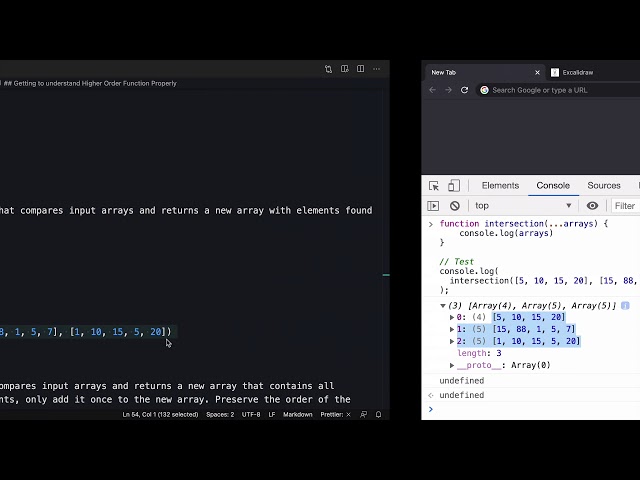
Task: Open notifications bell in status bar
Action: pyautogui.click(x=378, y=414)
